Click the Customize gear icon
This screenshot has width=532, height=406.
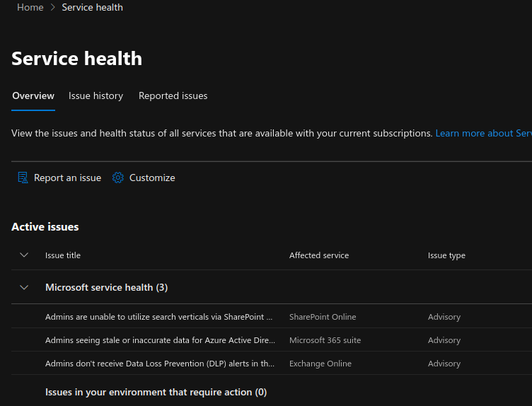[118, 178]
